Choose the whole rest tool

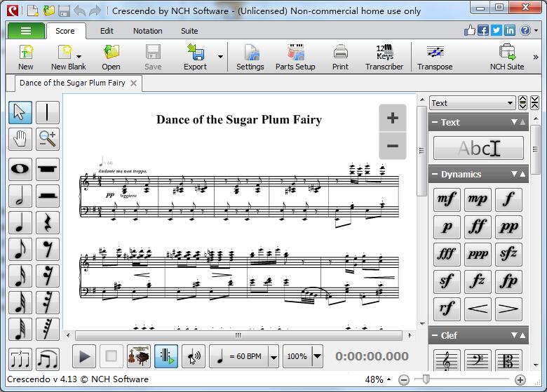48,169
